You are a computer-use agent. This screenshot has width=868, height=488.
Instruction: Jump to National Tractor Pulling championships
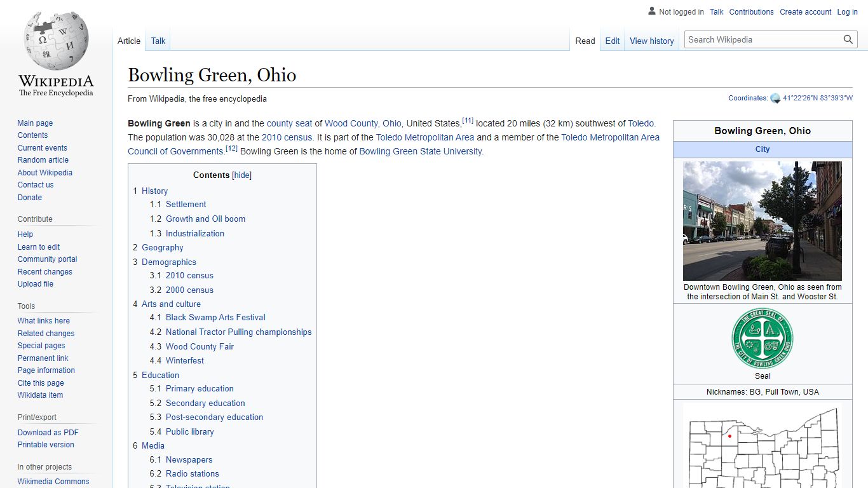[238, 332]
